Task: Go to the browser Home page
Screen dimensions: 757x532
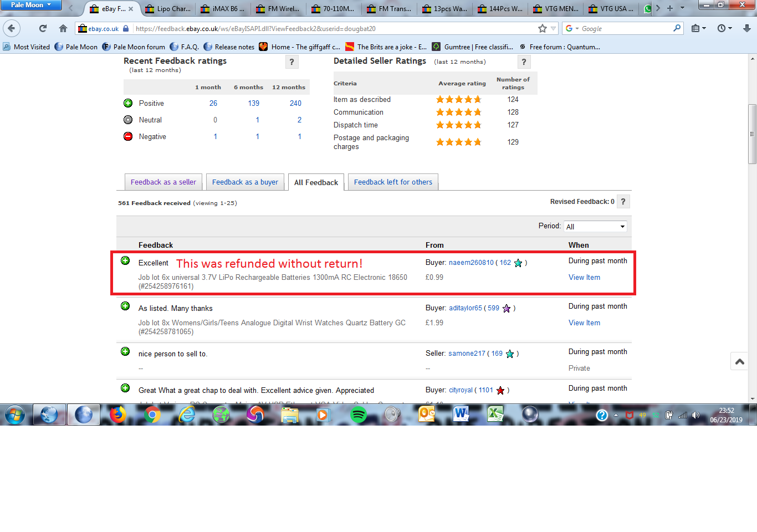Action: tap(63, 28)
